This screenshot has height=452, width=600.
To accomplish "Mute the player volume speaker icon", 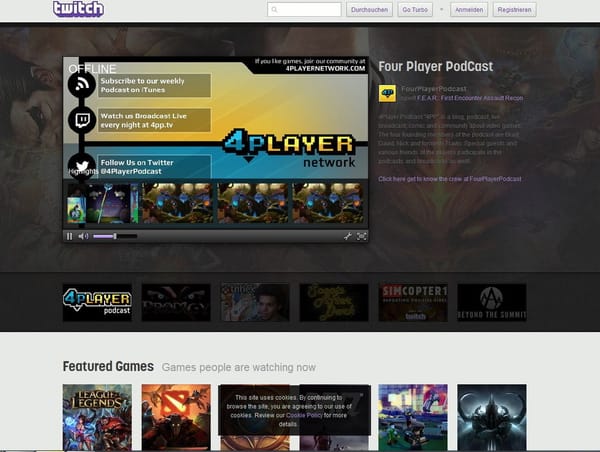I will 83,236.
